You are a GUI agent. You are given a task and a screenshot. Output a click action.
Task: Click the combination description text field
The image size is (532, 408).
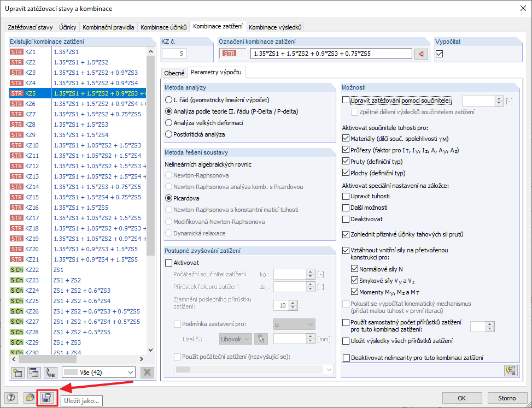[x=331, y=54]
